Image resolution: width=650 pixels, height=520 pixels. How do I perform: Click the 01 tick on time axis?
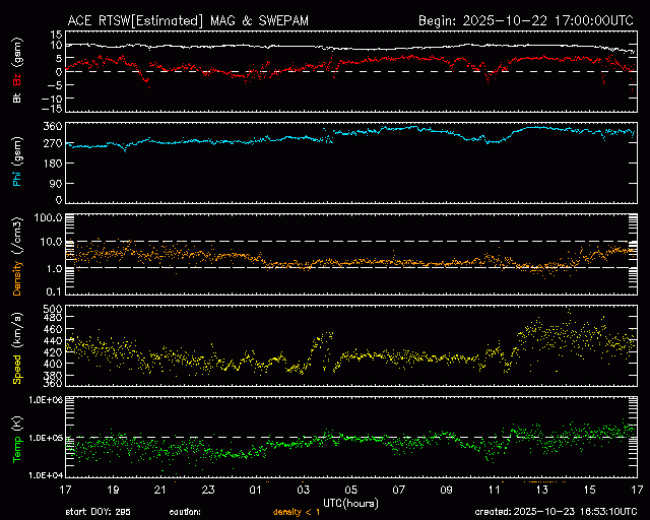click(x=257, y=491)
